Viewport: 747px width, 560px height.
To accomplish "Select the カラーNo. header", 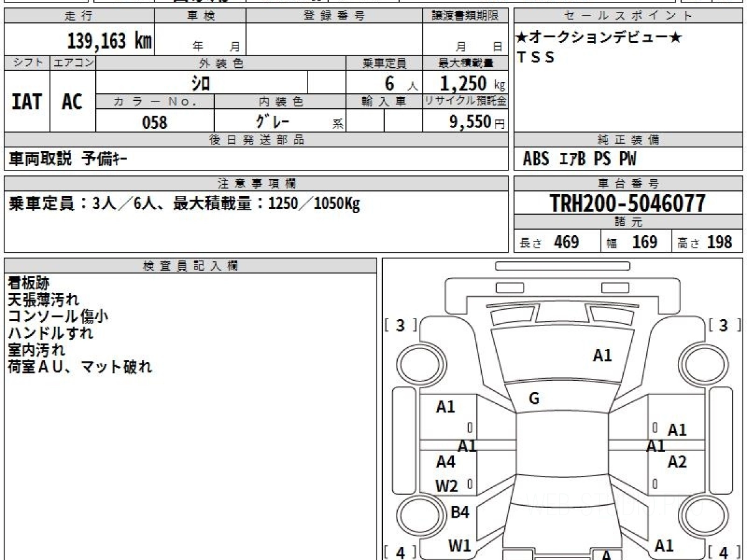I will (155, 101).
